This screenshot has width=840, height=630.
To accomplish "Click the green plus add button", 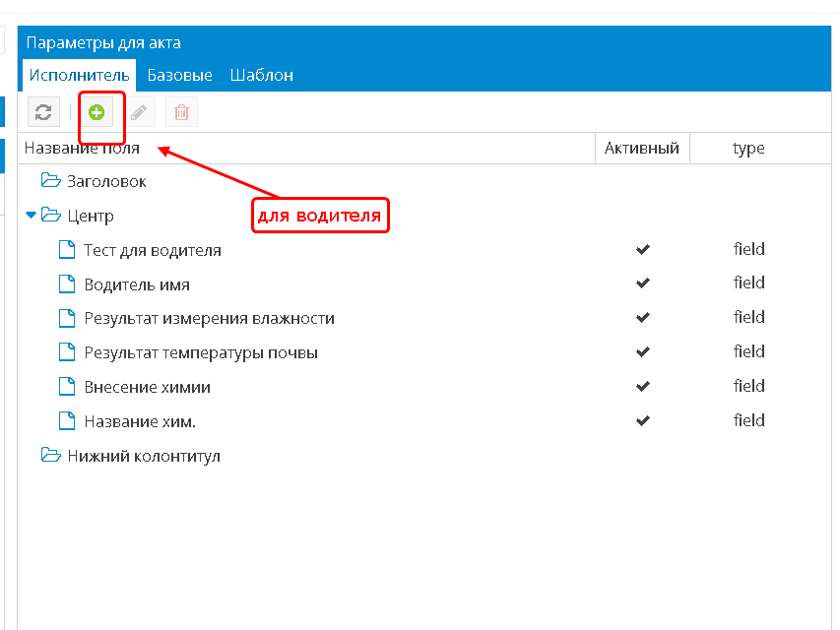I will 96,112.
